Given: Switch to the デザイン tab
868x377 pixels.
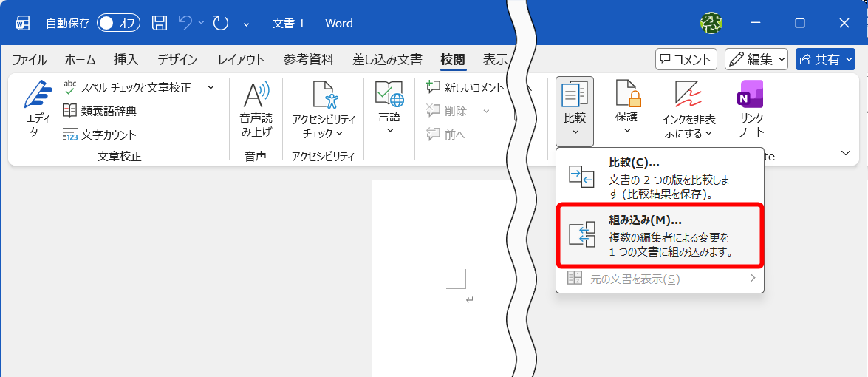Looking at the screenshot, I should tap(177, 60).
